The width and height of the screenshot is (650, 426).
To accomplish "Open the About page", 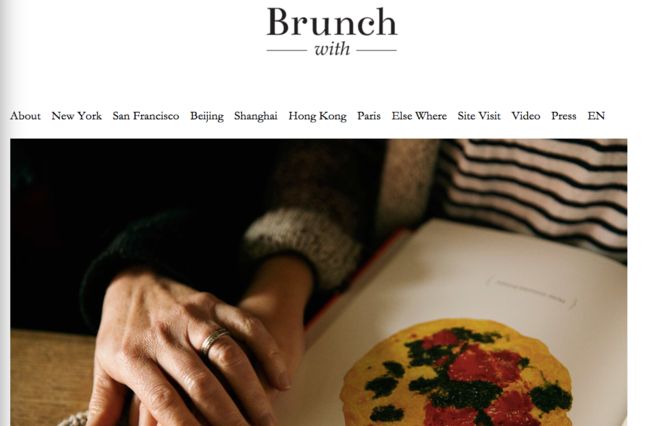I will pyautogui.click(x=25, y=116).
